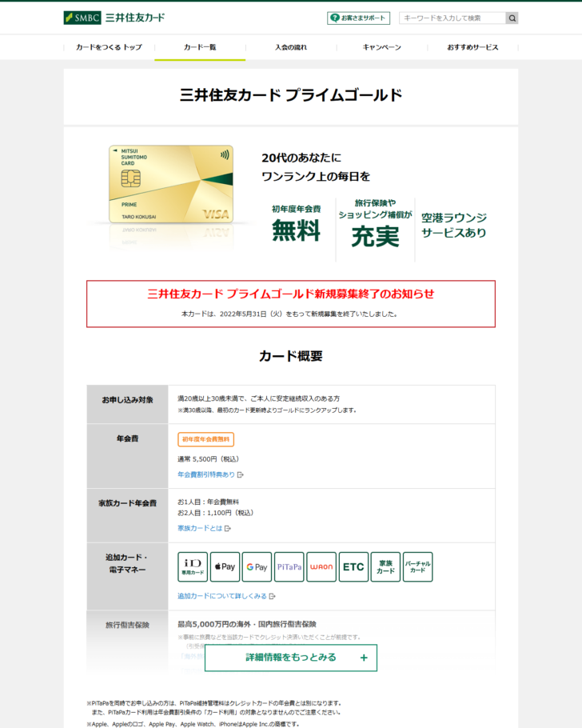The image size is (582, 728).
Task: Click the 初年度年会費無料 orange badge
Action: click(205, 439)
